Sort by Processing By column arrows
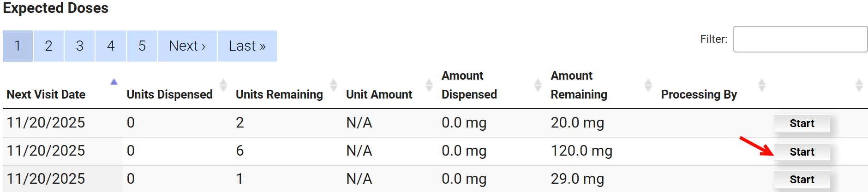 762,85
